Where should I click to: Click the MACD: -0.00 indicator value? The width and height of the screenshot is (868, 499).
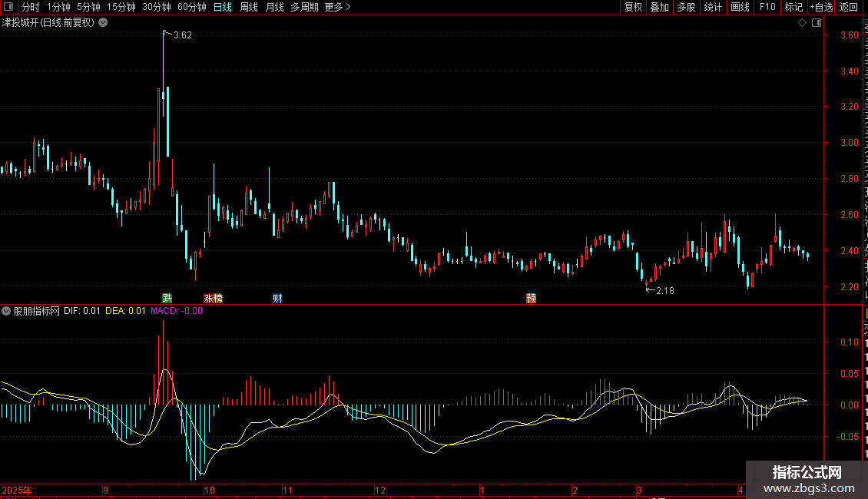point(177,311)
